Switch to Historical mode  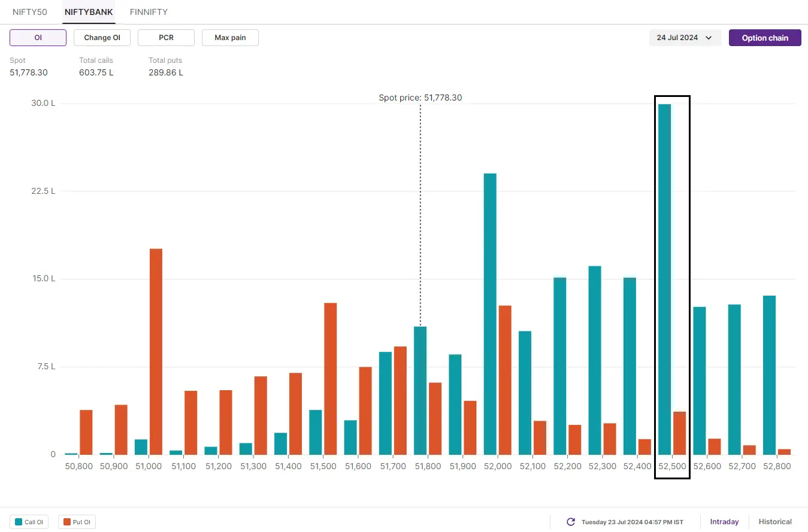pos(775,522)
